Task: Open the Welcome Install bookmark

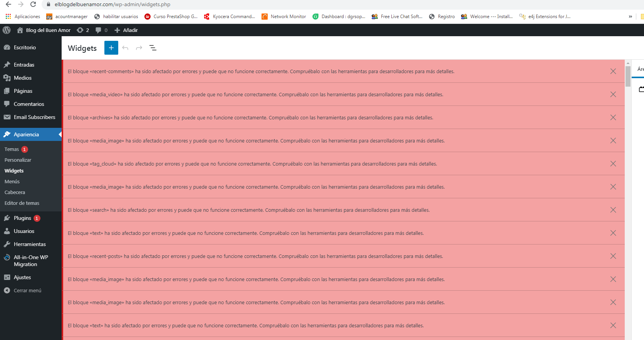Action: [487, 17]
